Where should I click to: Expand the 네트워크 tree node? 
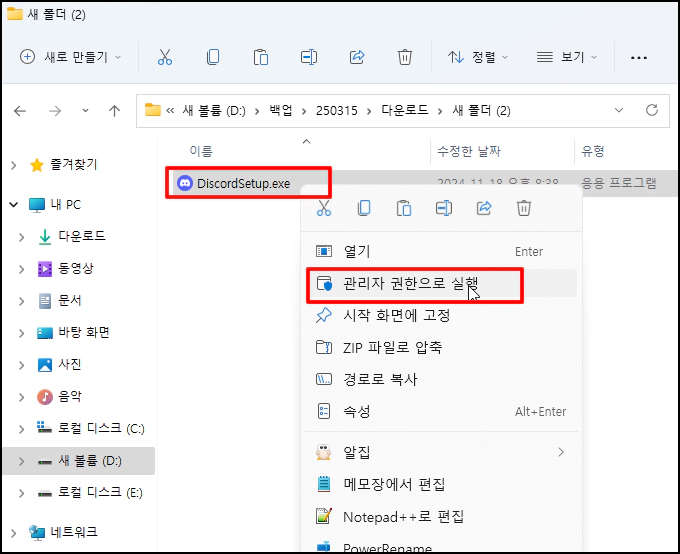(x=13, y=532)
